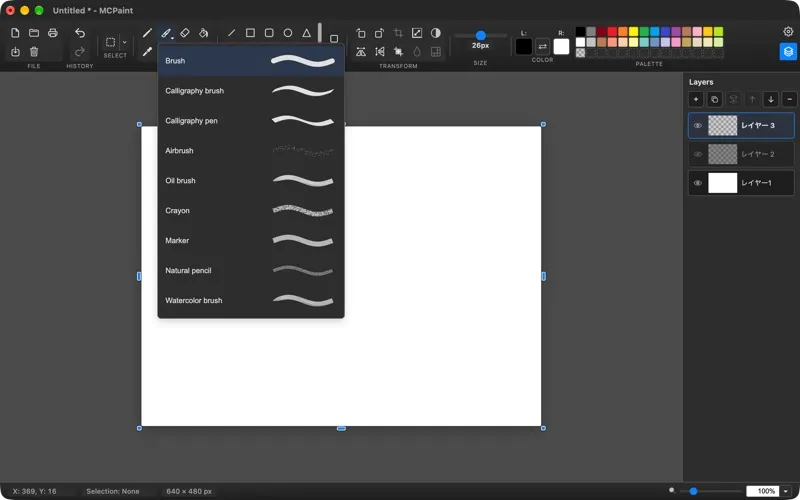Screen dimensions: 800x500
Task: Click the Rotate left transform icon
Action: pyautogui.click(x=361, y=33)
